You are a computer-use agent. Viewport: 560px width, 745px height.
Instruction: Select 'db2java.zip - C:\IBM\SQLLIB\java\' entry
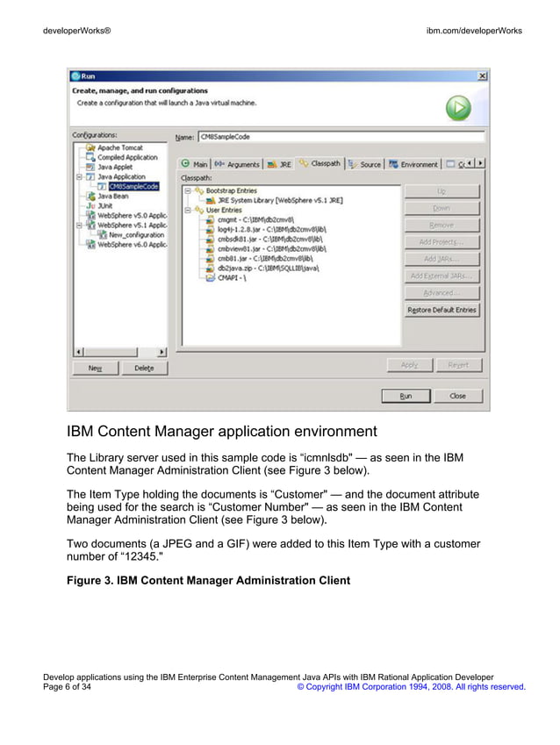point(268,269)
